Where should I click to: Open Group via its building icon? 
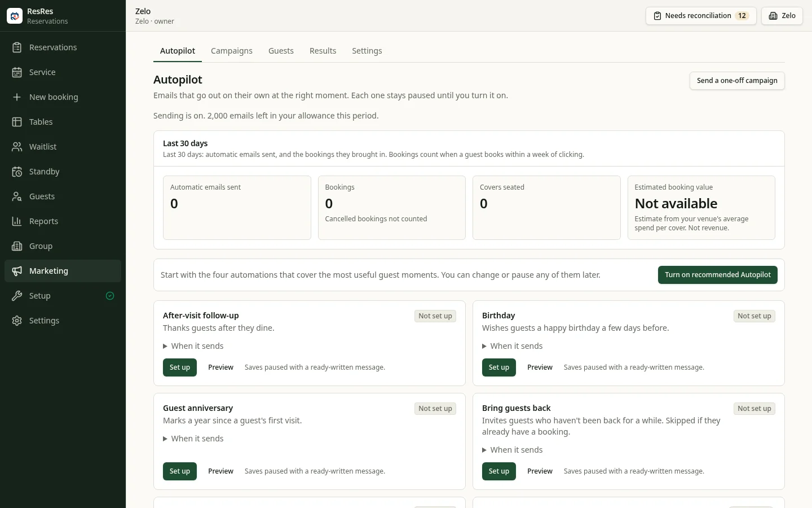click(x=17, y=246)
